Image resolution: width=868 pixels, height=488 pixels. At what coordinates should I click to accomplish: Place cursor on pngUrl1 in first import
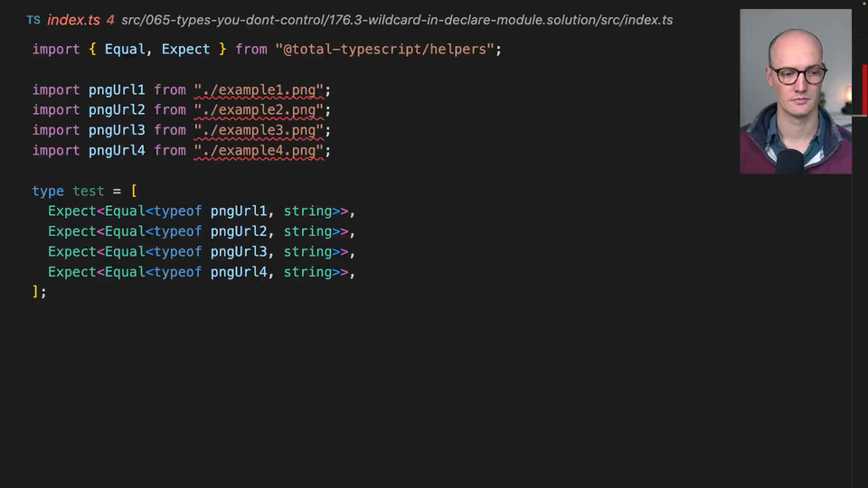(x=117, y=89)
